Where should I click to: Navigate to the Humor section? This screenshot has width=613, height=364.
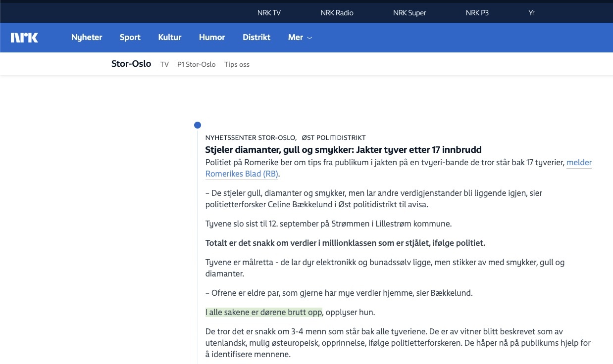click(x=212, y=38)
